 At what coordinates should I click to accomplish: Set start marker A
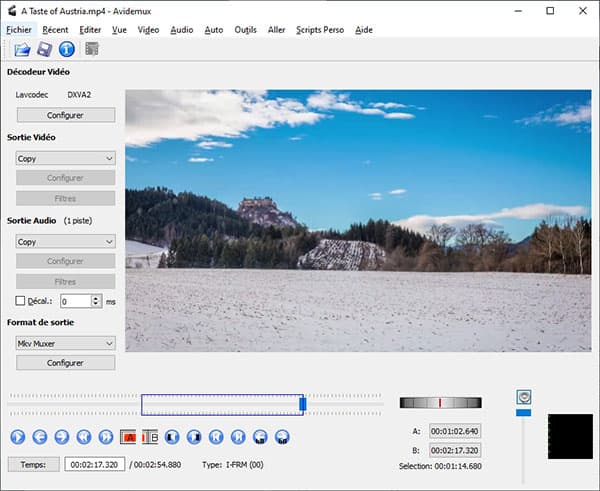(x=128, y=437)
